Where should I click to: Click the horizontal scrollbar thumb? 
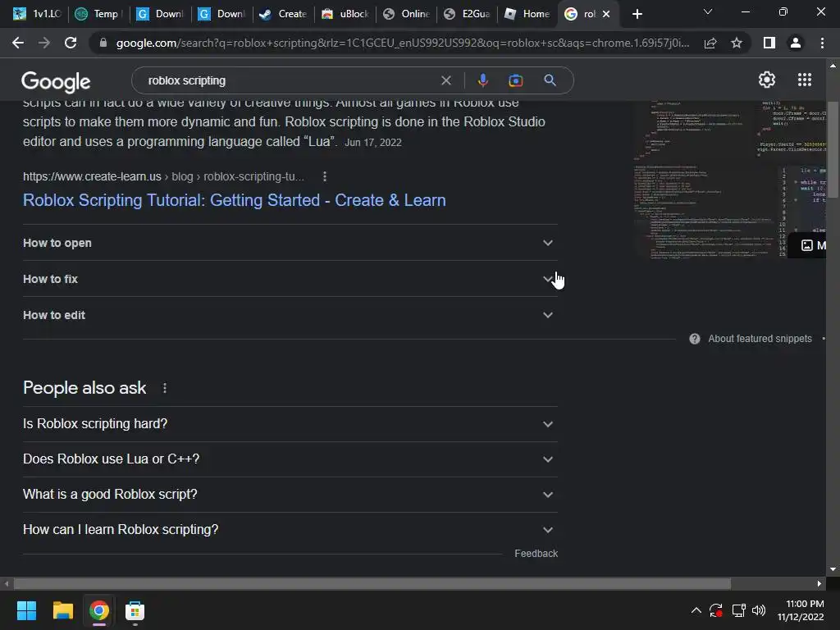click(372, 583)
